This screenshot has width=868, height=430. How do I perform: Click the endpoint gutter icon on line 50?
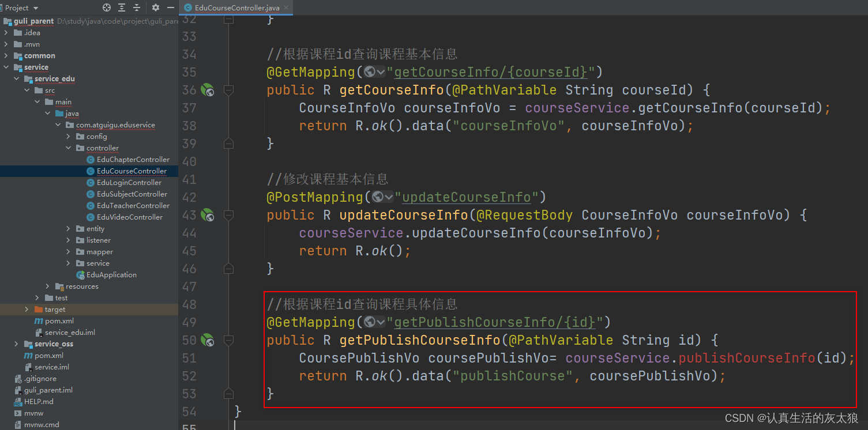[208, 340]
